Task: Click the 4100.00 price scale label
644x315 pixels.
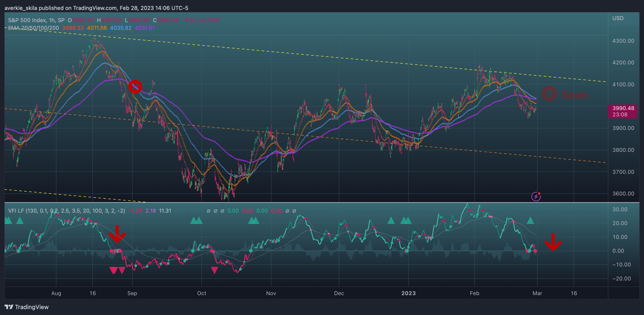Action: point(623,84)
